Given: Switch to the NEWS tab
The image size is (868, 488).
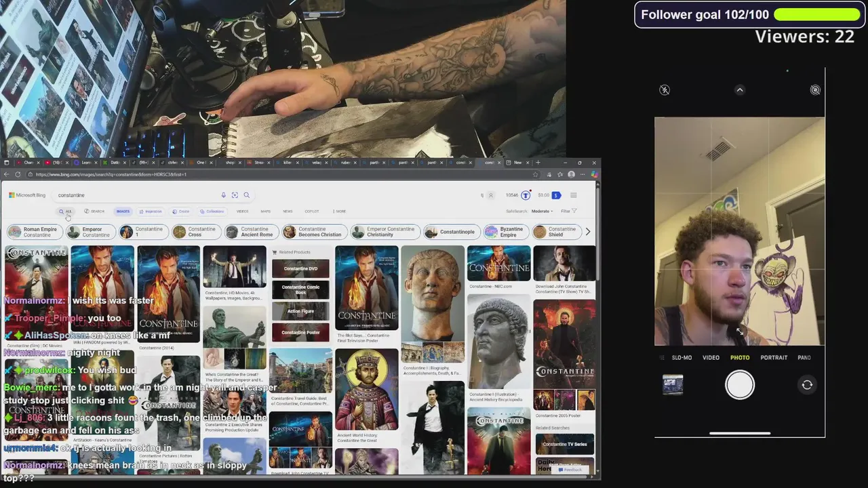Looking at the screenshot, I should (x=288, y=211).
